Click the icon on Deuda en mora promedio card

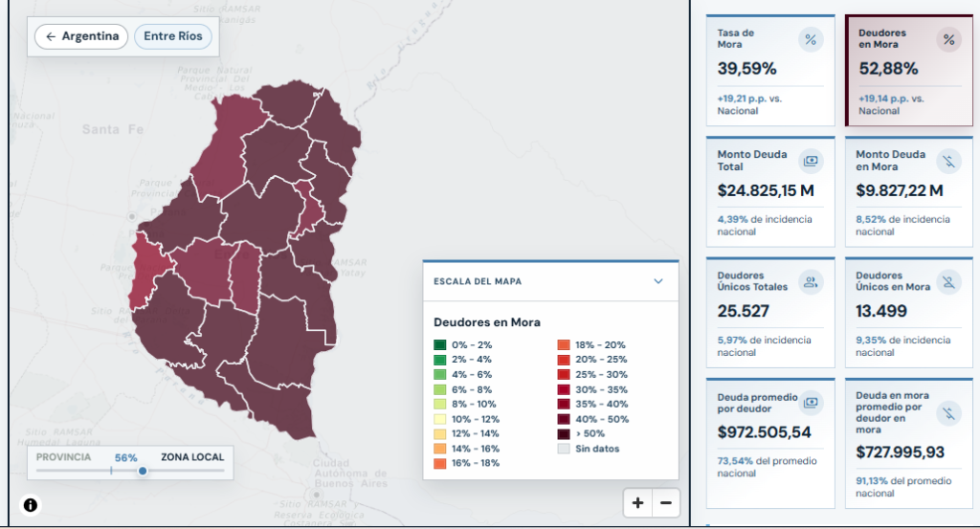[948, 413]
